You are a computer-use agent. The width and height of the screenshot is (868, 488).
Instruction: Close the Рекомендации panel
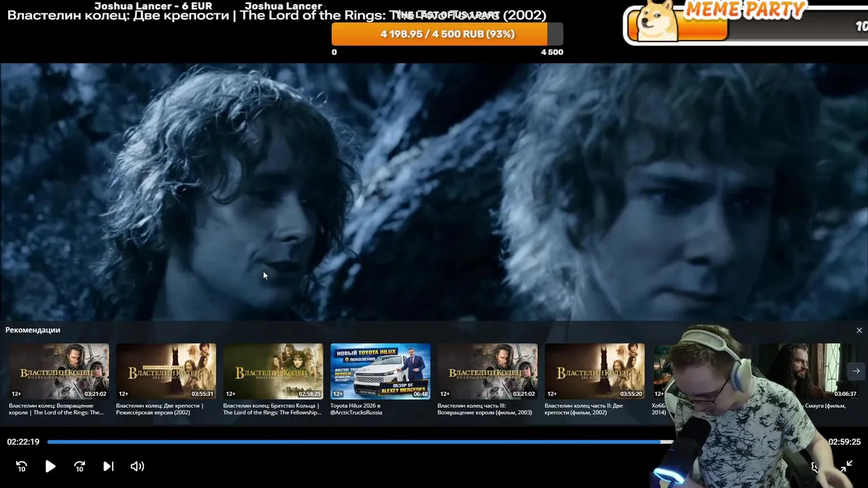[859, 330]
